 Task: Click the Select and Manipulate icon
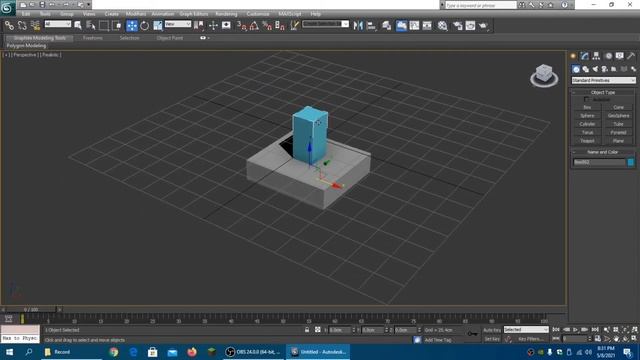click(213, 26)
